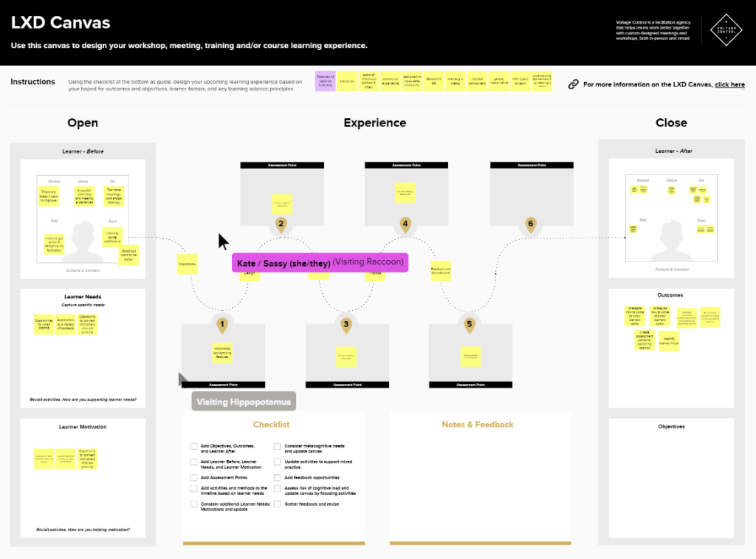Image resolution: width=756 pixels, height=559 pixels.
Task: Tick Consider metacognitive needs checkbox
Action: (x=278, y=446)
